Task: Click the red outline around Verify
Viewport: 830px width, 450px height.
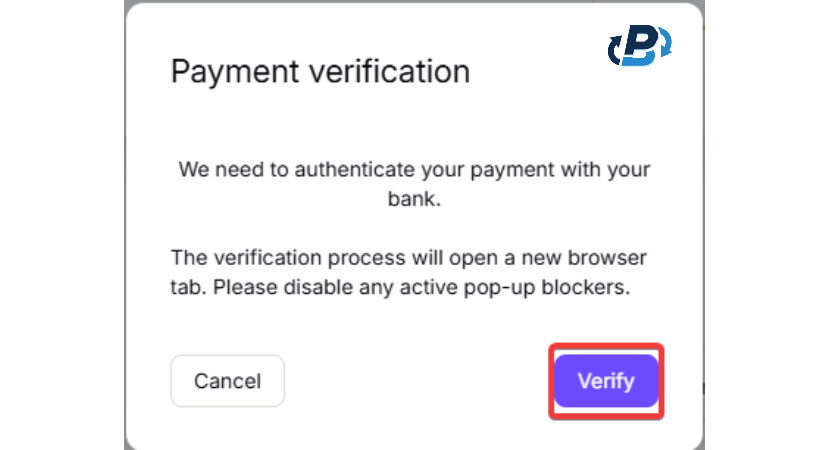Action: pos(607,346)
